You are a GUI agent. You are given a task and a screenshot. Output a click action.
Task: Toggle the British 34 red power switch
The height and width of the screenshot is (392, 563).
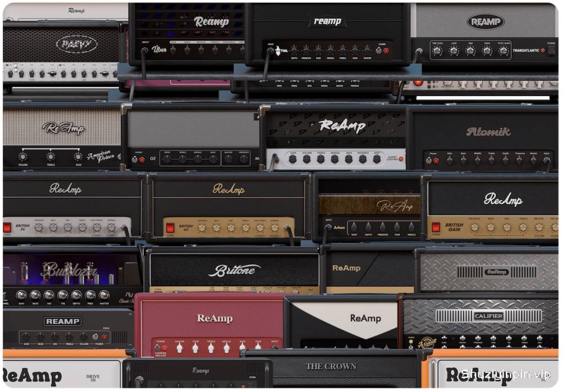(x=7, y=227)
